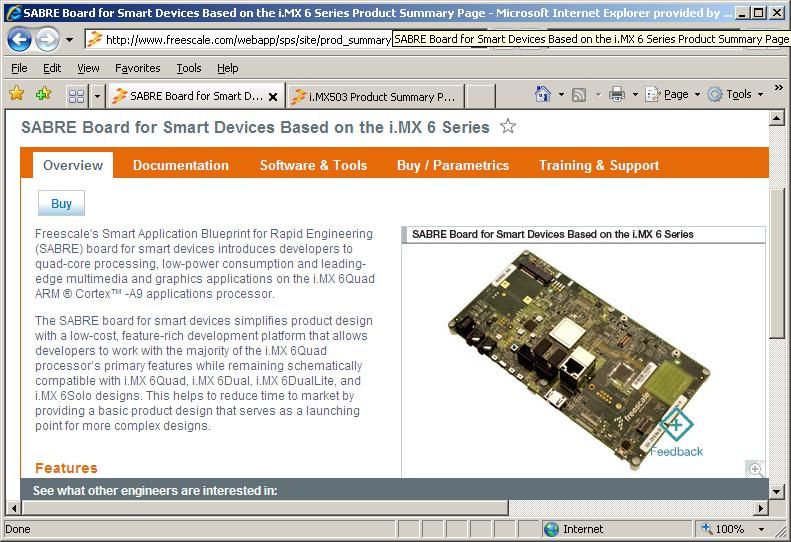Click the Add to Favorites icon

pos(43,93)
